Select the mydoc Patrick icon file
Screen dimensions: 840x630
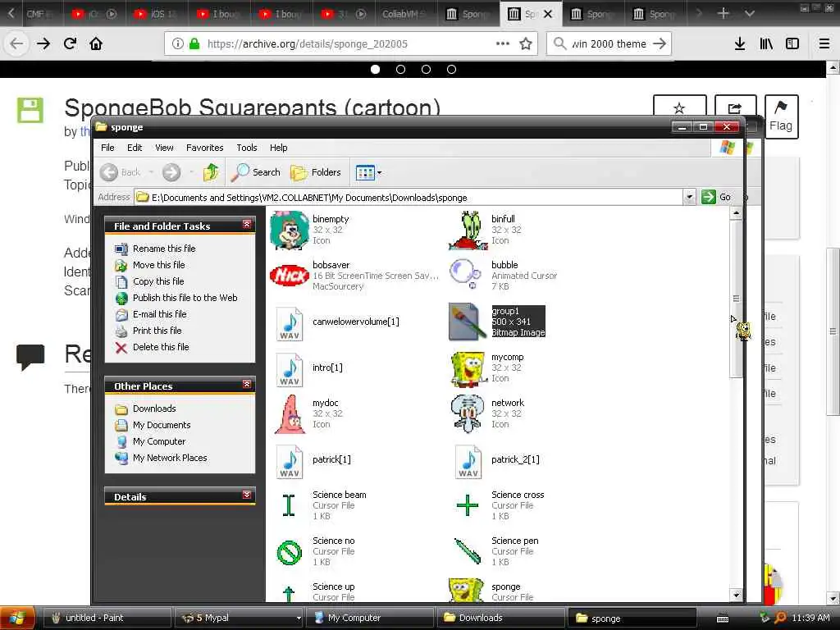(308, 413)
